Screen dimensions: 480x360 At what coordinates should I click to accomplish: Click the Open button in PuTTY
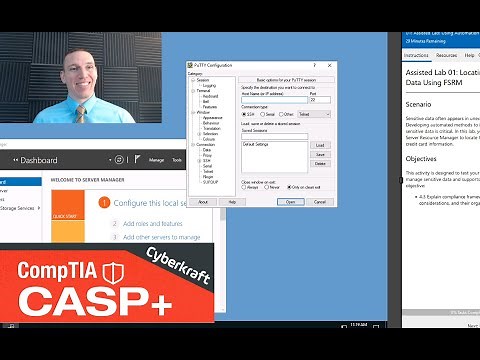point(290,202)
